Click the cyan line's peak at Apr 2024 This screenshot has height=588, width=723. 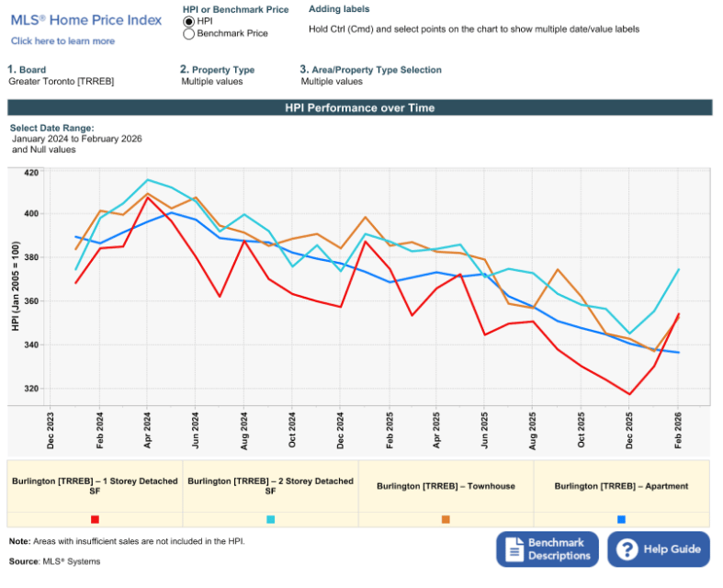tap(148, 180)
